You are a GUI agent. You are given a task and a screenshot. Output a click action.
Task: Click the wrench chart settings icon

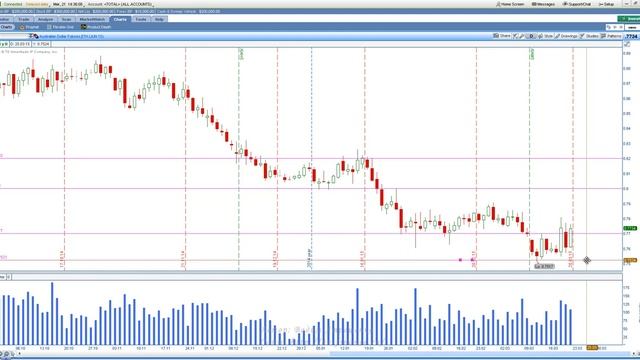522,36
